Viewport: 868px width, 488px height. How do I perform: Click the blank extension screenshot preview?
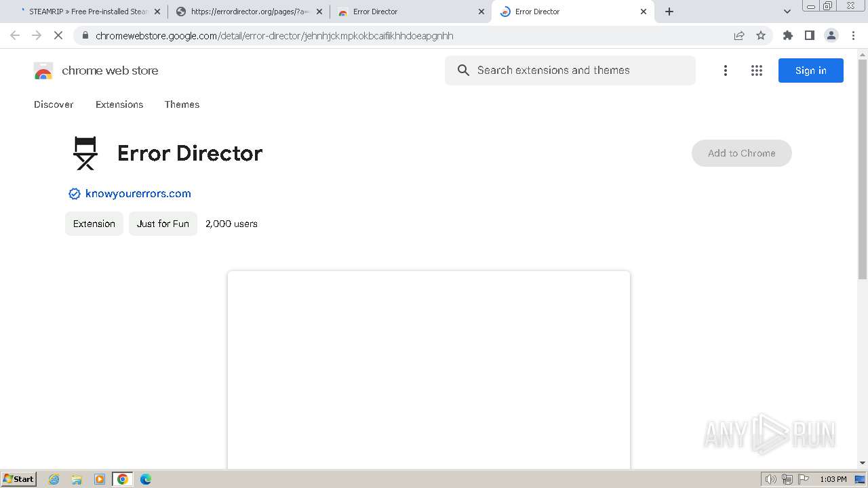point(429,370)
